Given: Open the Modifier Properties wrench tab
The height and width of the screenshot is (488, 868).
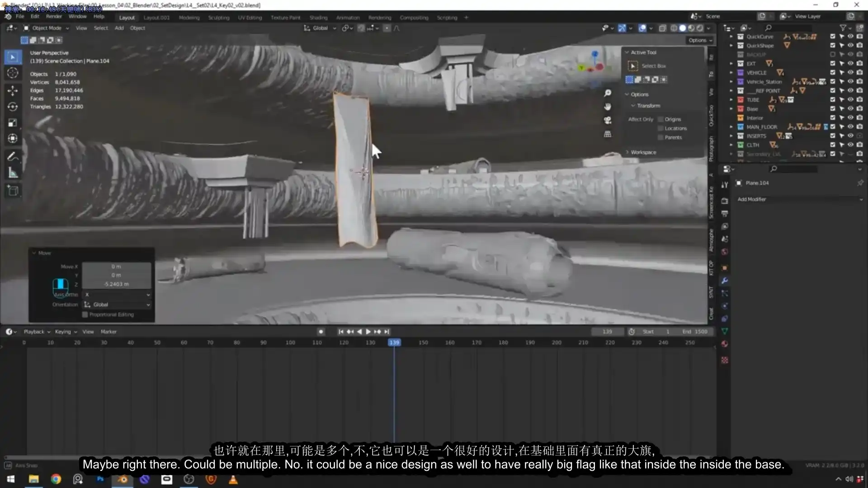Looking at the screenshot, I should pos(725,281).
